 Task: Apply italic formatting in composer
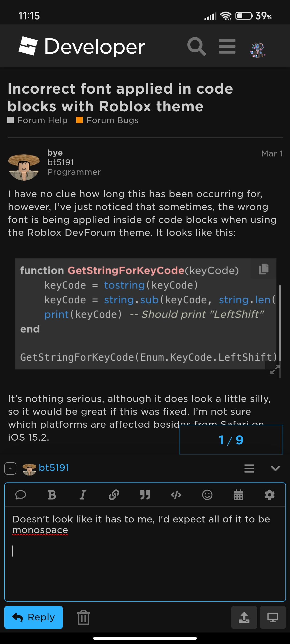[83, 495]
